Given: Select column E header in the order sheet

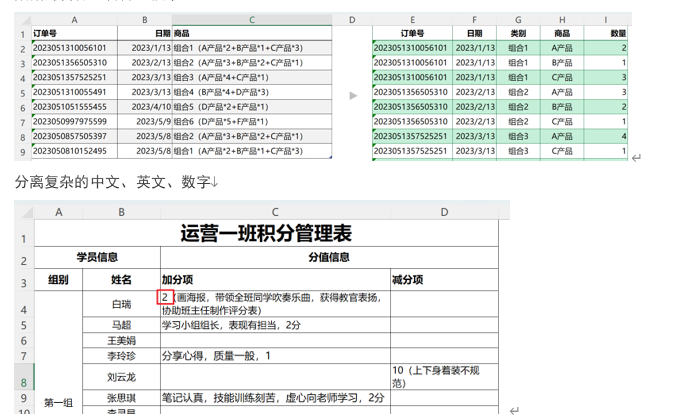Looking at the screenshot, I should click(x=412, y=20).
